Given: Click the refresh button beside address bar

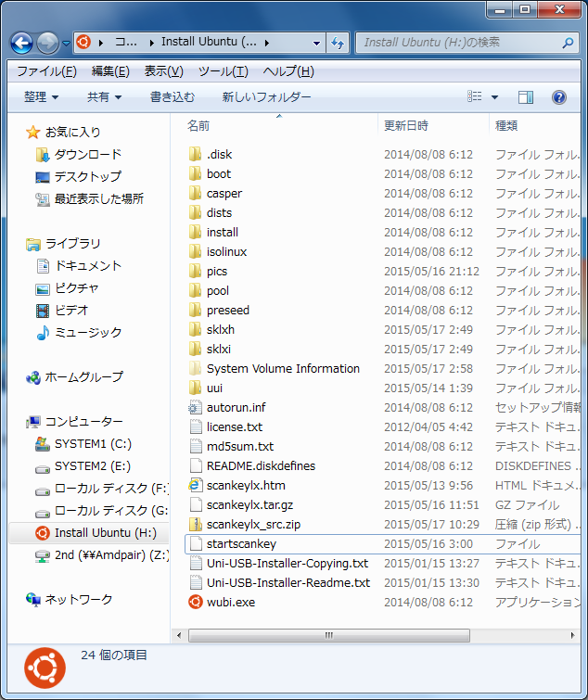Looking at the screenshot, I should point(337,44).
